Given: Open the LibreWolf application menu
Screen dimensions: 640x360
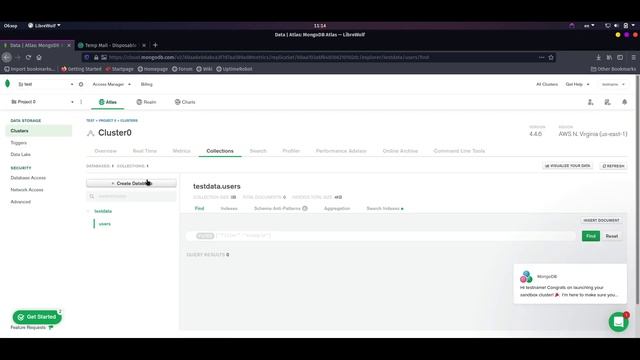Looking at the screenshot, I should click(44, 26).
